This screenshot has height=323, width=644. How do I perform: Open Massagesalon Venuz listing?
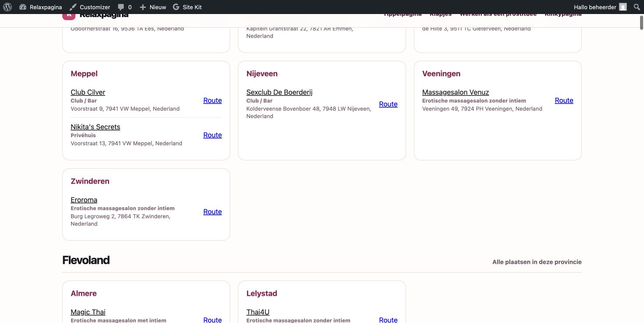point(455,92)
